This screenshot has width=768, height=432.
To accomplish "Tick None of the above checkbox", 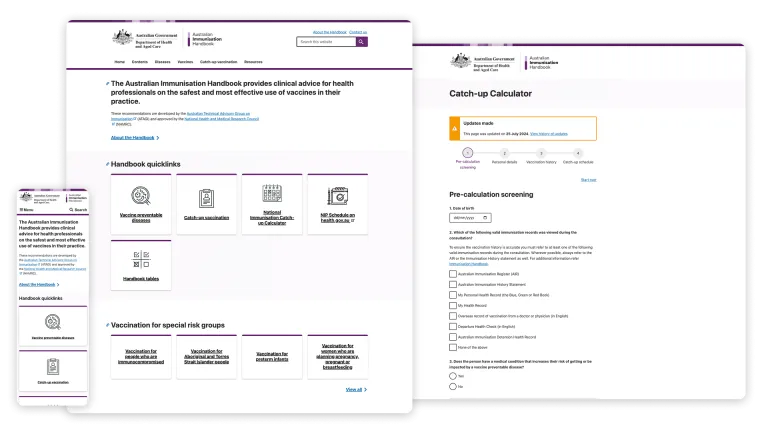I will tap(453, 348).
